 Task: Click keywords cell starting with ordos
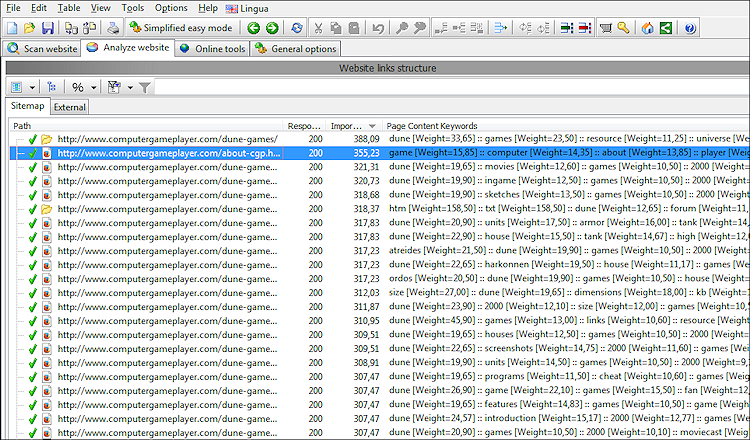coord(568,278)
